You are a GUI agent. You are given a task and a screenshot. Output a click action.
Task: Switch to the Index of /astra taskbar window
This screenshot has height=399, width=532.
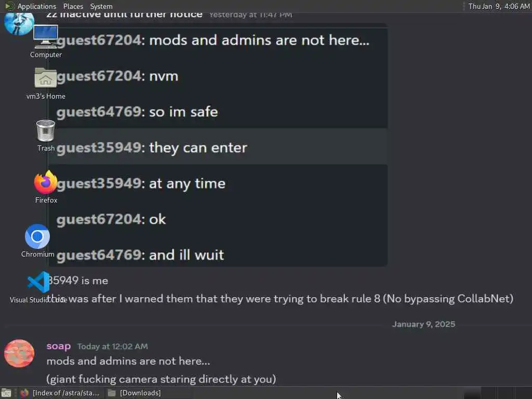(60, 393)
